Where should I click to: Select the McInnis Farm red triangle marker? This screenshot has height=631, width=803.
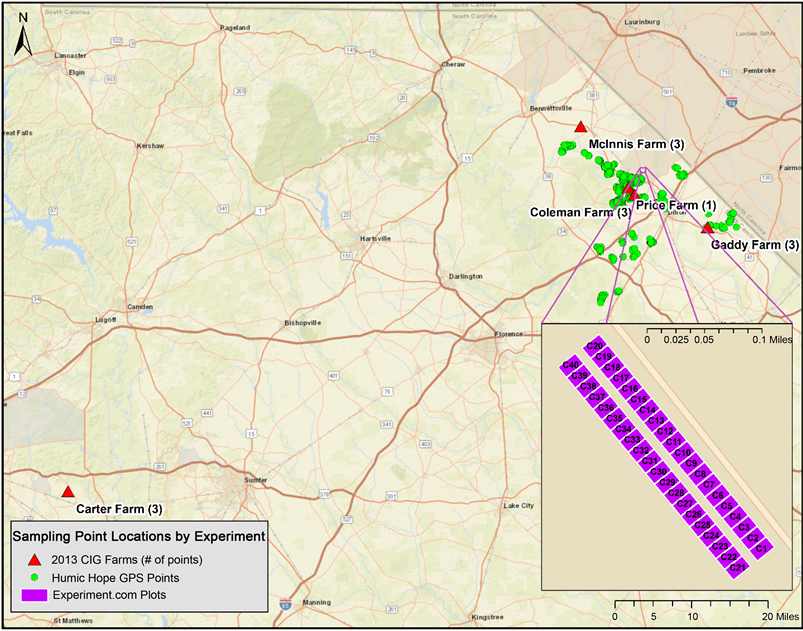(580, 126)
